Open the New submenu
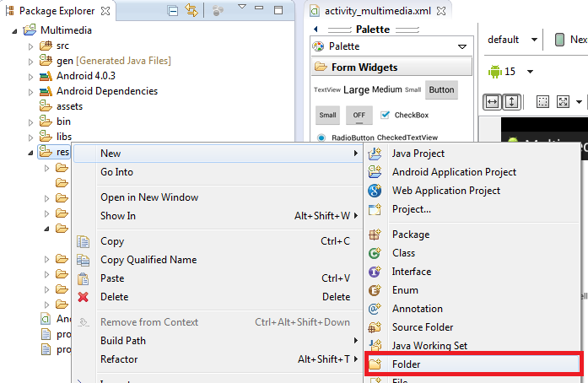 tap(217, 154)
